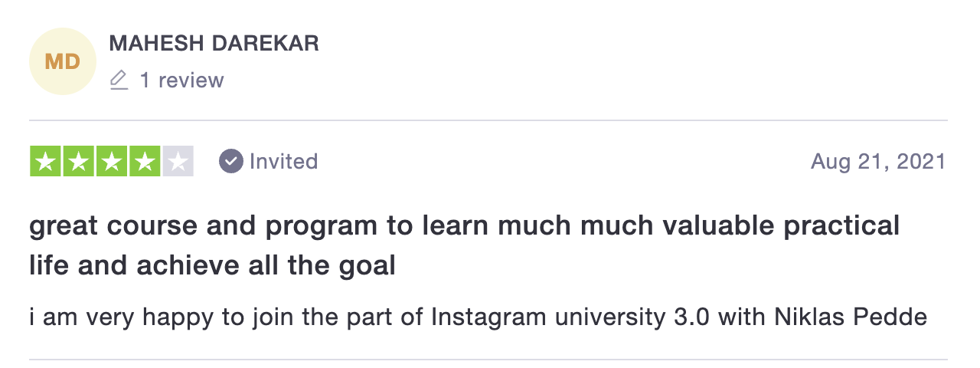This screenshot has height=368, width=980.
Task: Click the Aug 21, 2021 review date
Action: click(x=879, y=162)
